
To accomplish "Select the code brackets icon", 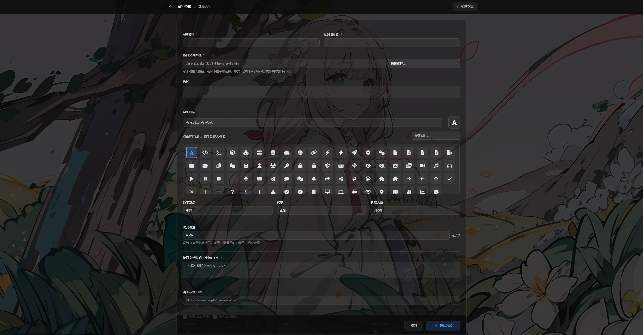I will coord(205,153).
